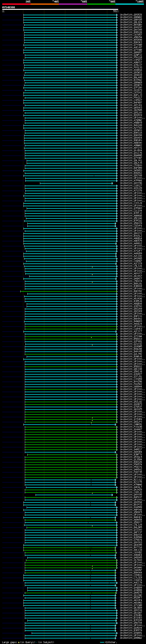Click the AV540388 query sequence name
The image size is (146, 644).
pyautogui.click(x=8, y=8)
